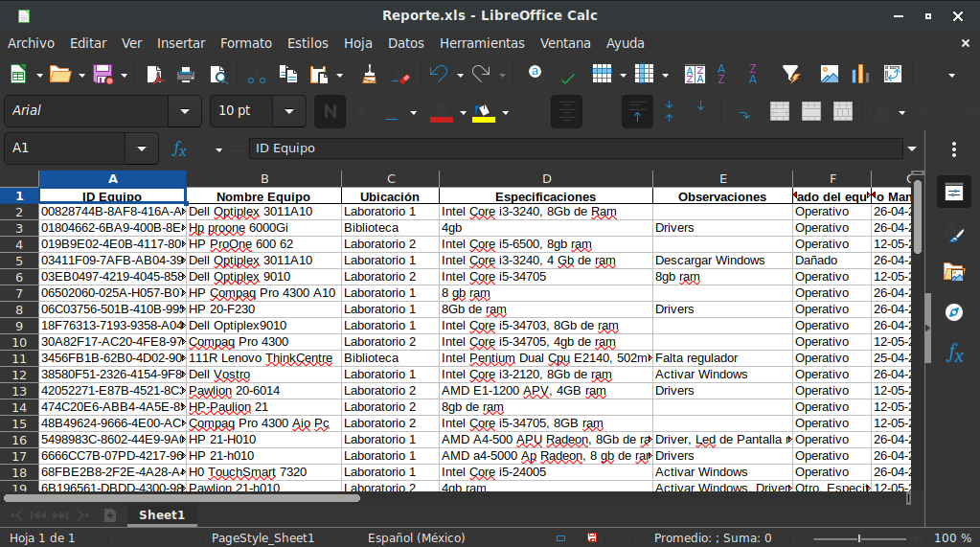980x547 pixels.
Task: Open the Datos menu
Action: coord(405,43)
